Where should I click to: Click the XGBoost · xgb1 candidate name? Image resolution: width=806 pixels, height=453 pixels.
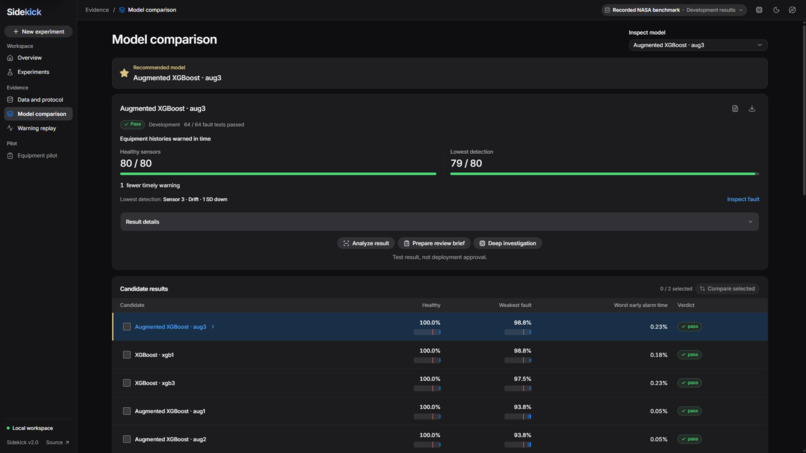(154, 355)
